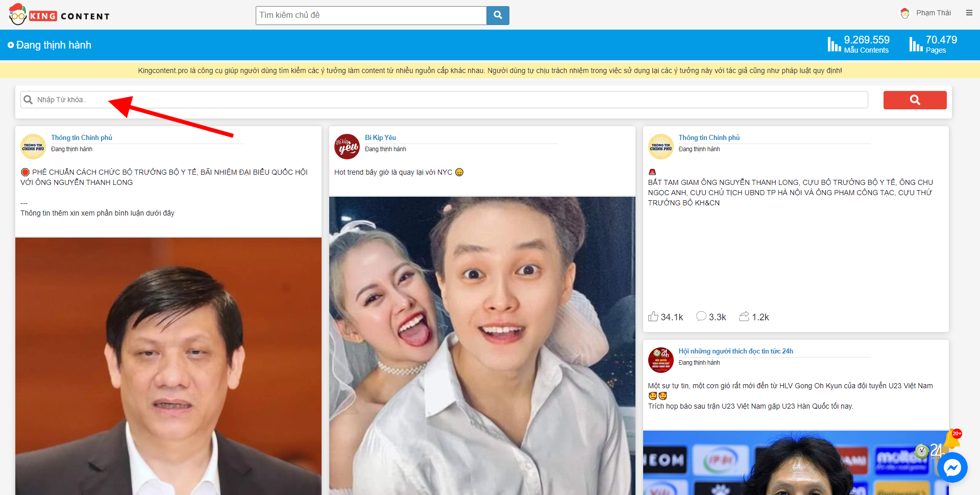The image size is (980, 495).
Task: Click the magnifier icon inside keyword field
Action: click(28, 100)
